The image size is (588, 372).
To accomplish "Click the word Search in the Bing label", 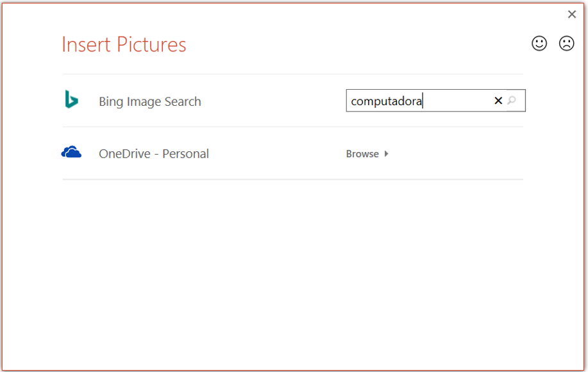I will pyautogui.click(x=183, y=101).
